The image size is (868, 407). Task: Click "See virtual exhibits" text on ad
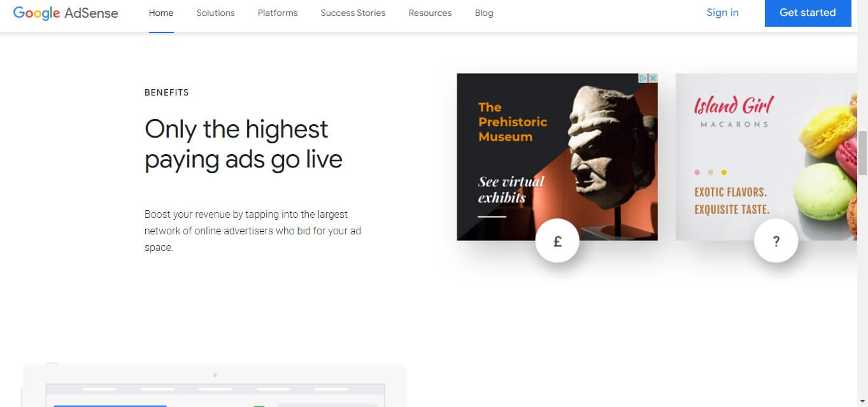click(511, 189)
